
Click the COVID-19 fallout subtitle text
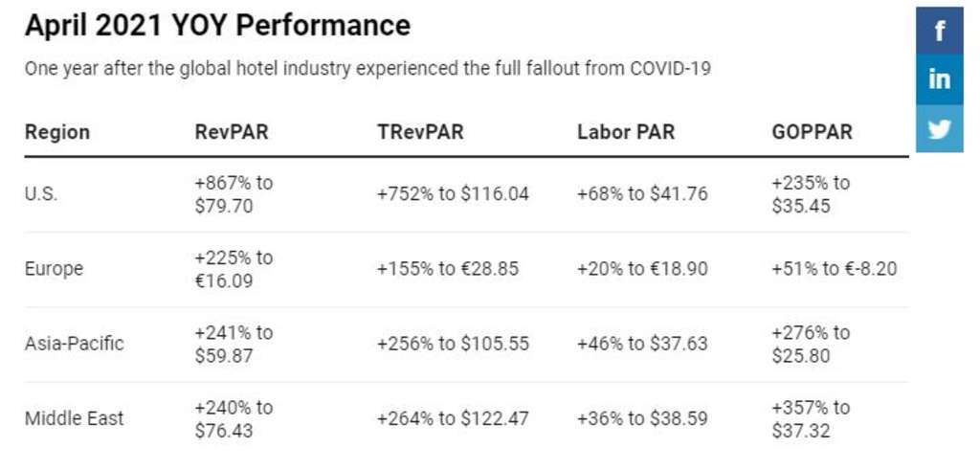(367, 70)
